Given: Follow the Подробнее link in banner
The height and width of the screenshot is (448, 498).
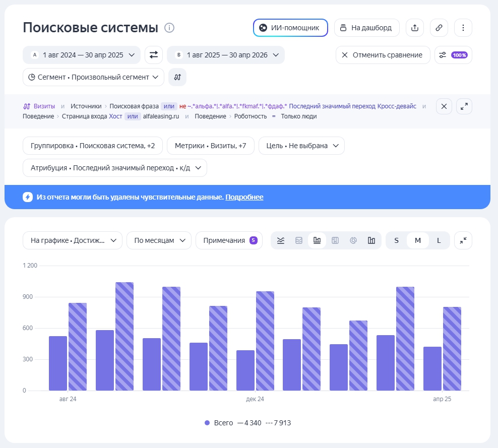Looking at the screenshot, I should [244, 197].
